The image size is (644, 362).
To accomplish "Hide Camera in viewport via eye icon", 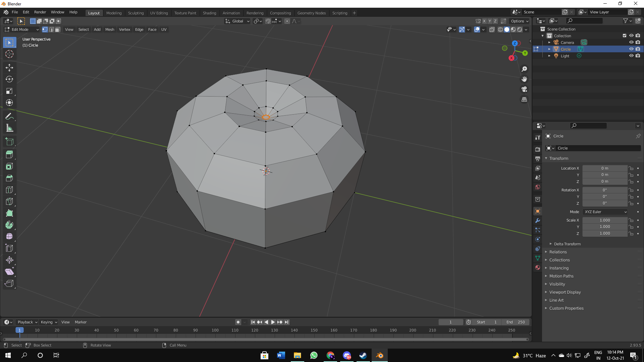I will 631,42.
